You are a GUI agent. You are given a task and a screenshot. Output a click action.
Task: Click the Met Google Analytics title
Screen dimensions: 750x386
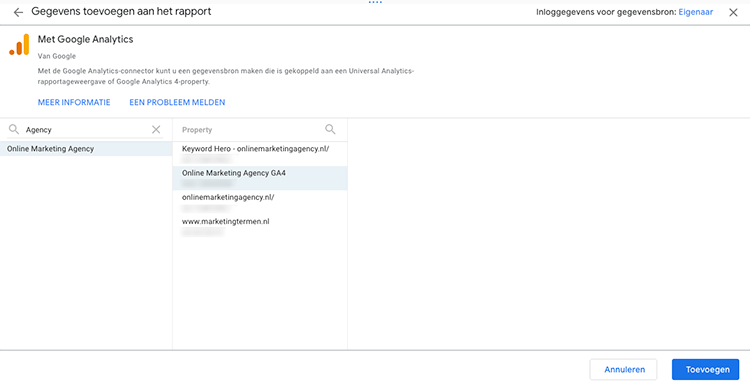pos(86,39)
